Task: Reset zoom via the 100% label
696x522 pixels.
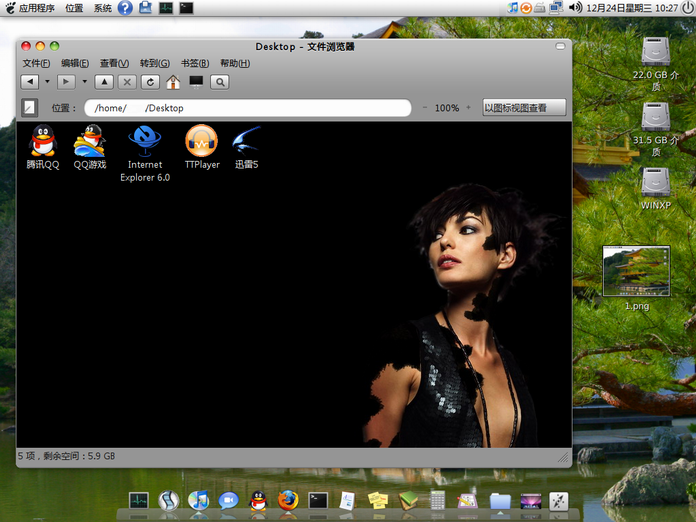Action: coord(447,108)
